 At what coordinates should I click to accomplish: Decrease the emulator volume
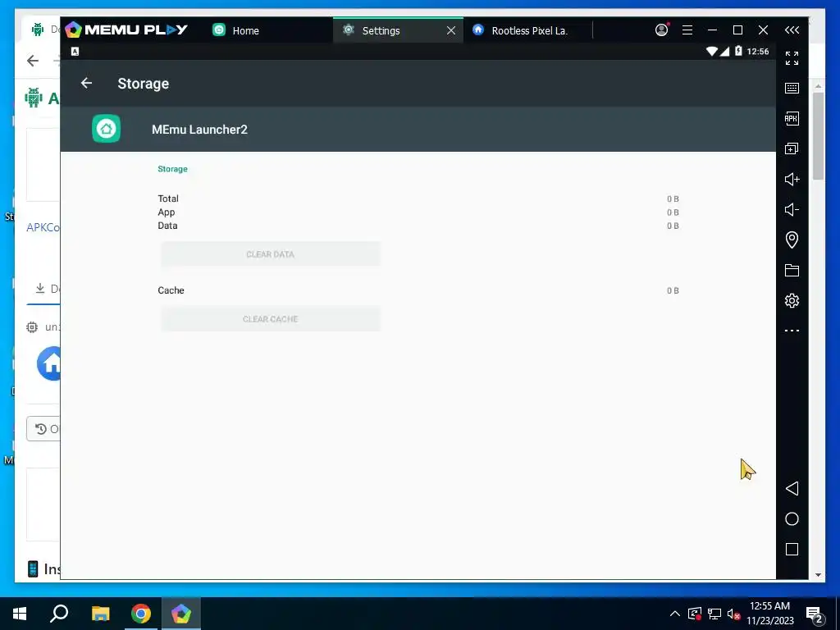[792, 209]
